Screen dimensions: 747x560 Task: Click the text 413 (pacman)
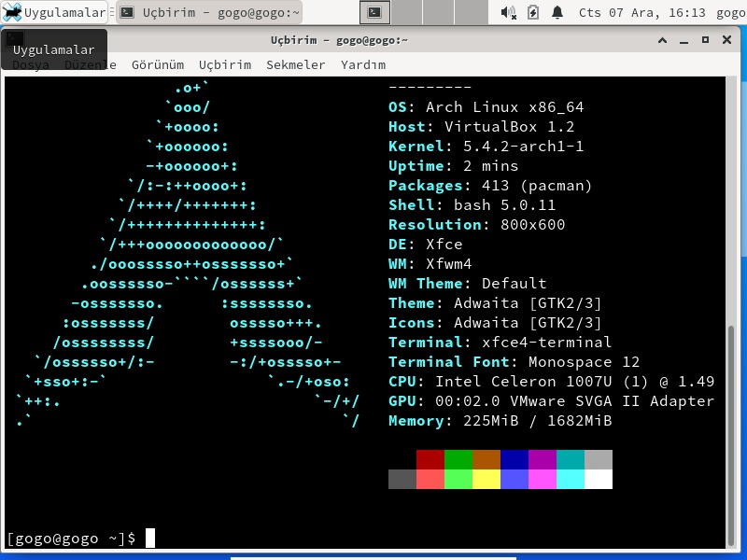(x=537, y=186)
